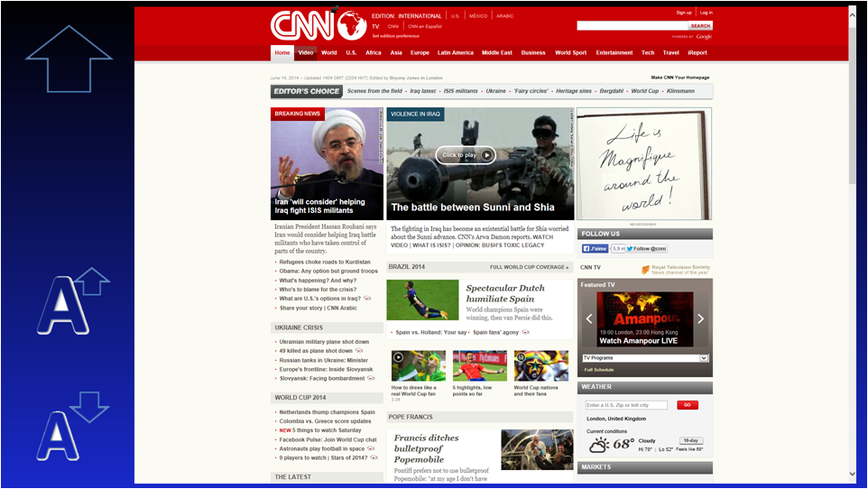Go to the Africa section
The image size is (868, 489).
(x=374, y=52)
